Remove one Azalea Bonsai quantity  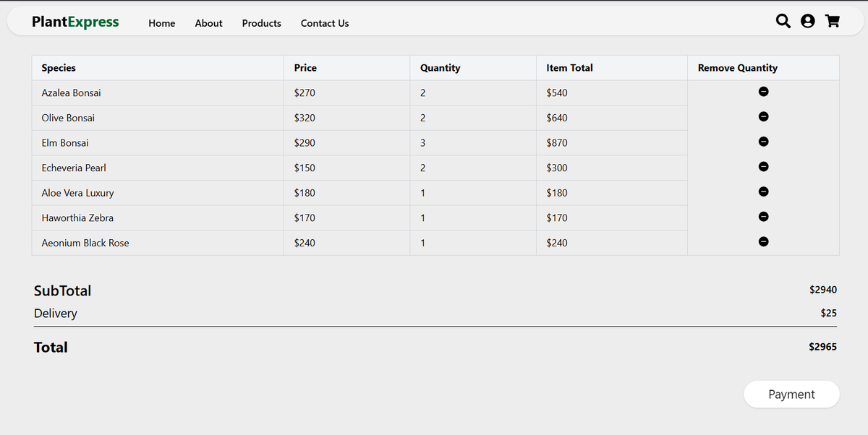[x=763, y=92]
